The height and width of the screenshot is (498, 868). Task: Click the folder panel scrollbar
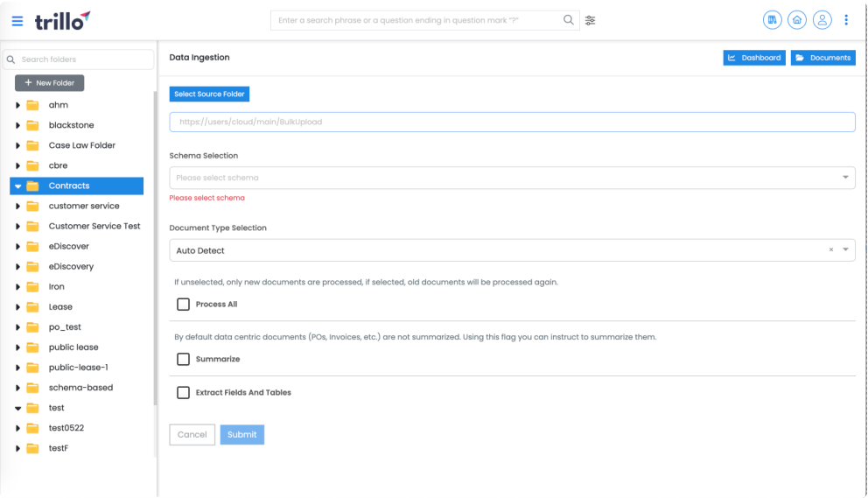pos(155,249)
